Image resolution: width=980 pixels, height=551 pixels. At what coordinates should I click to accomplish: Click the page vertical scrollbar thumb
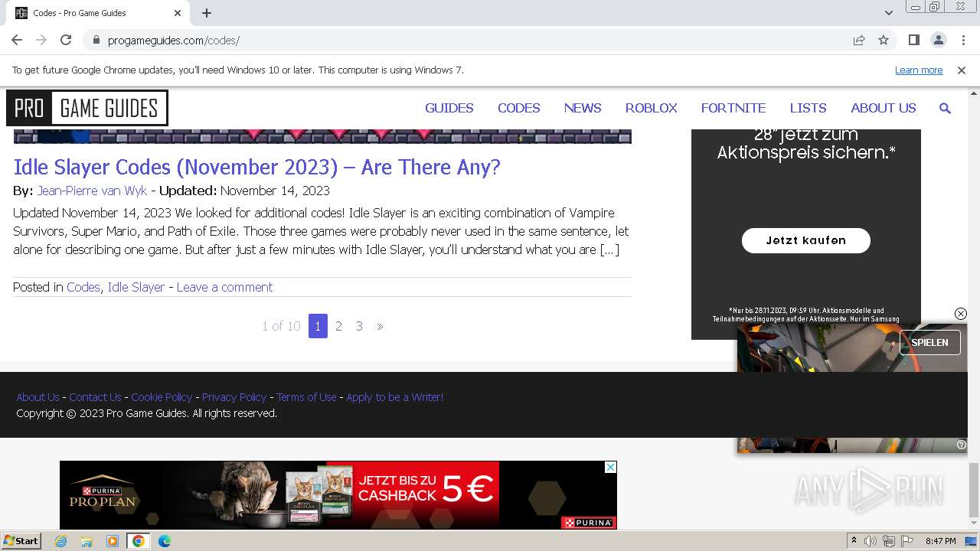point(973,490)
